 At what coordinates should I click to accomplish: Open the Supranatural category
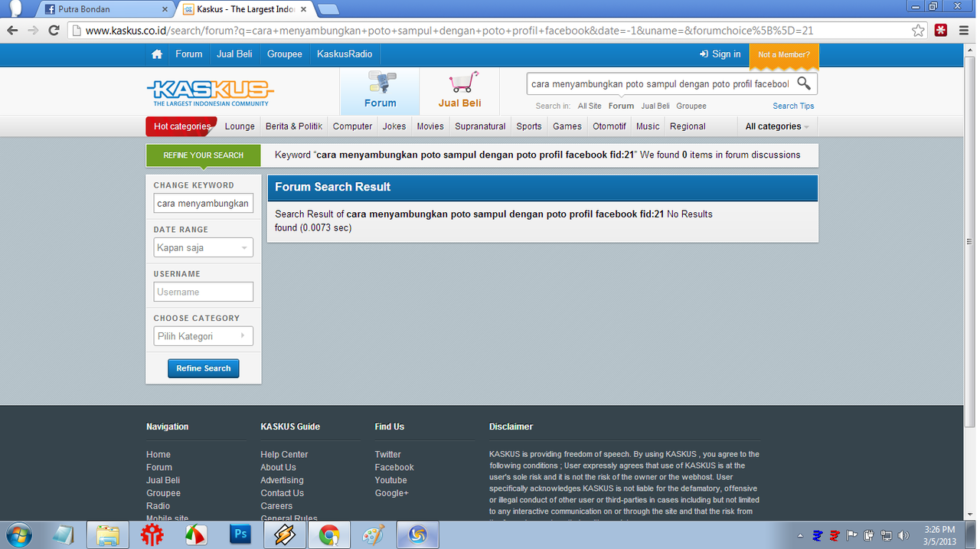tap(480, 126)
